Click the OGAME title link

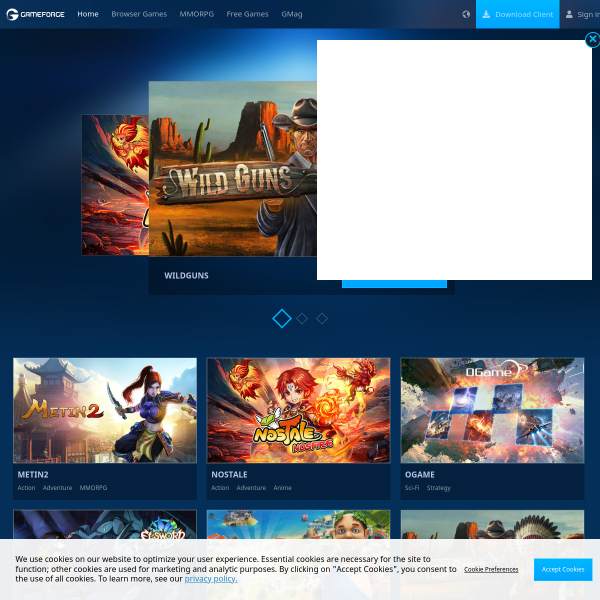420,474
